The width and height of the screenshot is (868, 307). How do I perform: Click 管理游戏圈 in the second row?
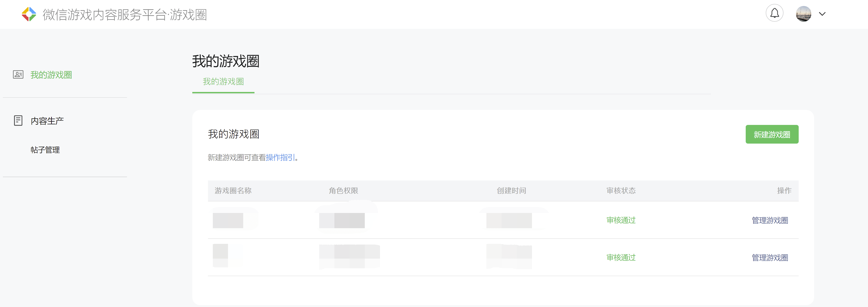click(770, 258)
